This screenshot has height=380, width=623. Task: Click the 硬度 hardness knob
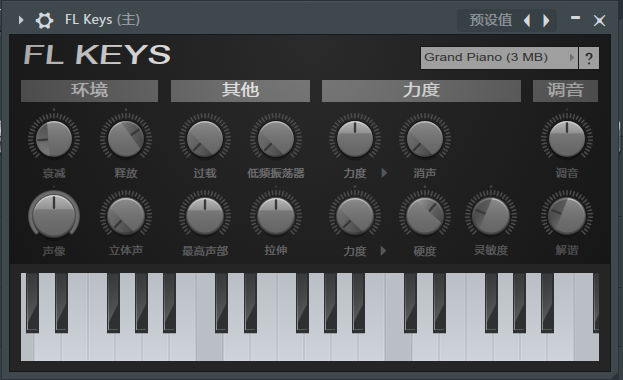(425, 216)
